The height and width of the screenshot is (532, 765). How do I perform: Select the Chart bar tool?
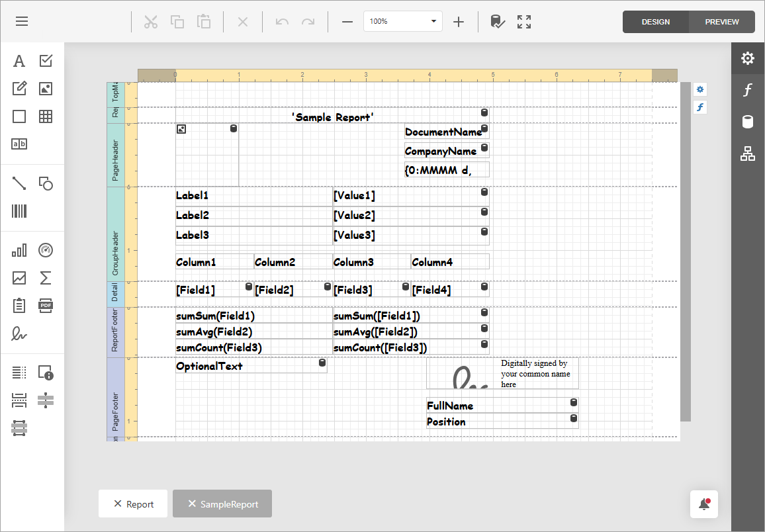(19, 250)
